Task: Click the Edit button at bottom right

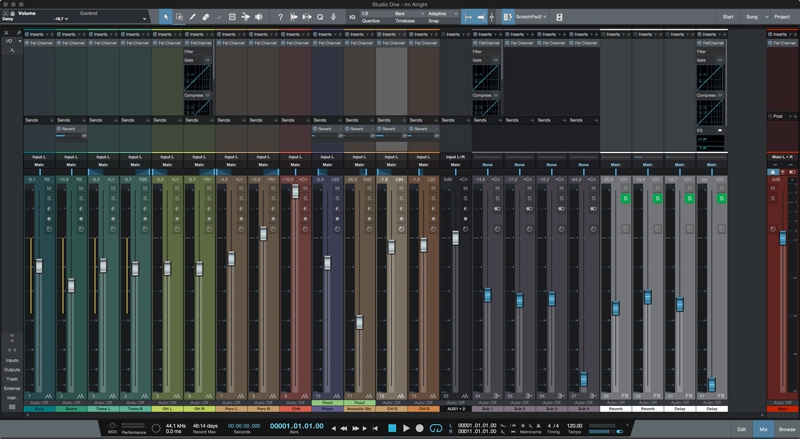Action: pyautogui.click(x=741, y=428)
